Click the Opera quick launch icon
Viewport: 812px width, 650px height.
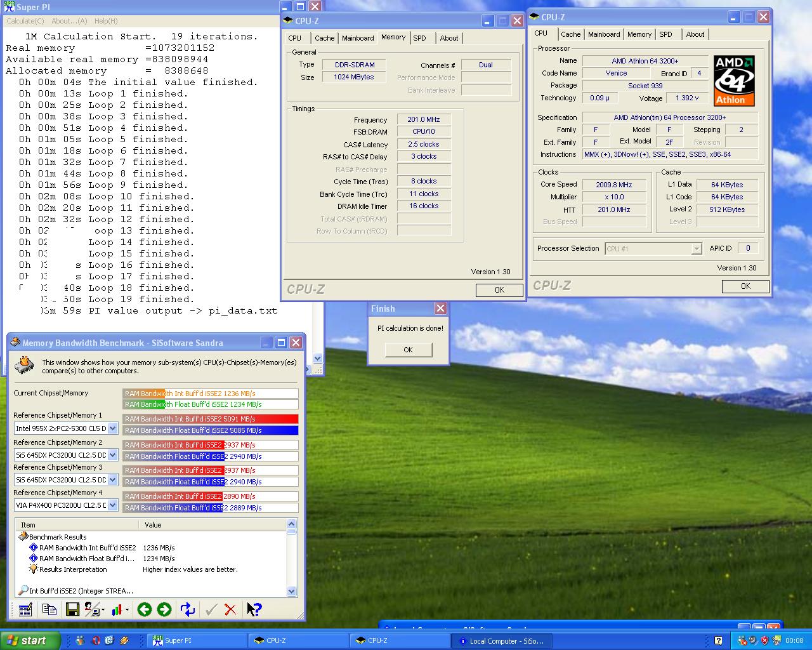point(96,640)
